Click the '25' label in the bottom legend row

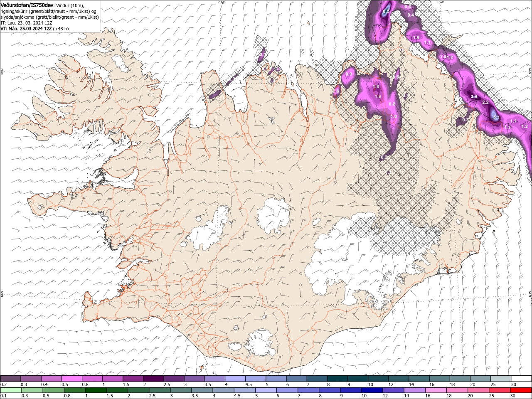pyautogui.click(x=491, y=396)
